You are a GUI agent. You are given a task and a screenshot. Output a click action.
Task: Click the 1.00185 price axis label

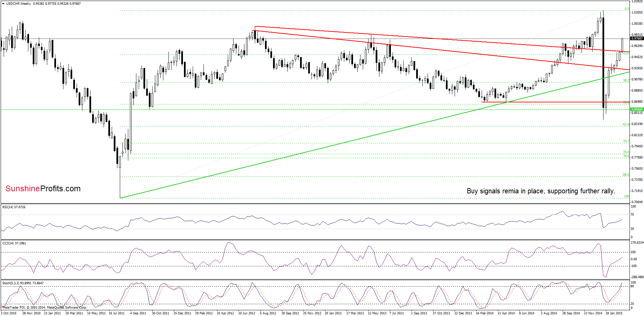[x=637, y=24]
